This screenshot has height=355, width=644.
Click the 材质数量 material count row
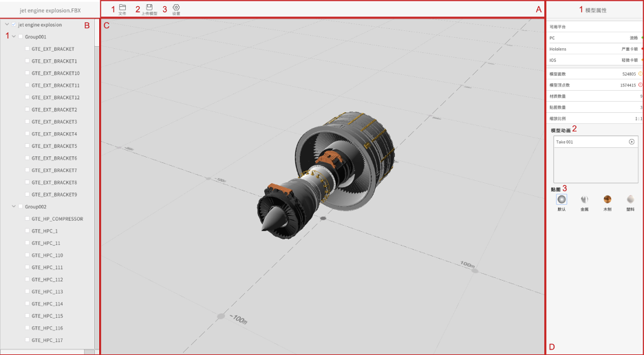click(x=595, y=96)
